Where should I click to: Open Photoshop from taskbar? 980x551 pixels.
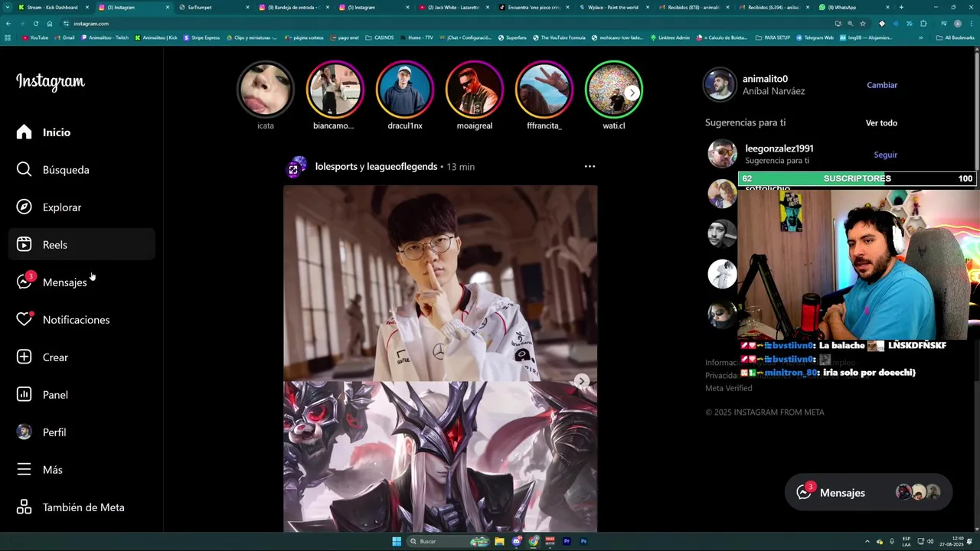583,541
